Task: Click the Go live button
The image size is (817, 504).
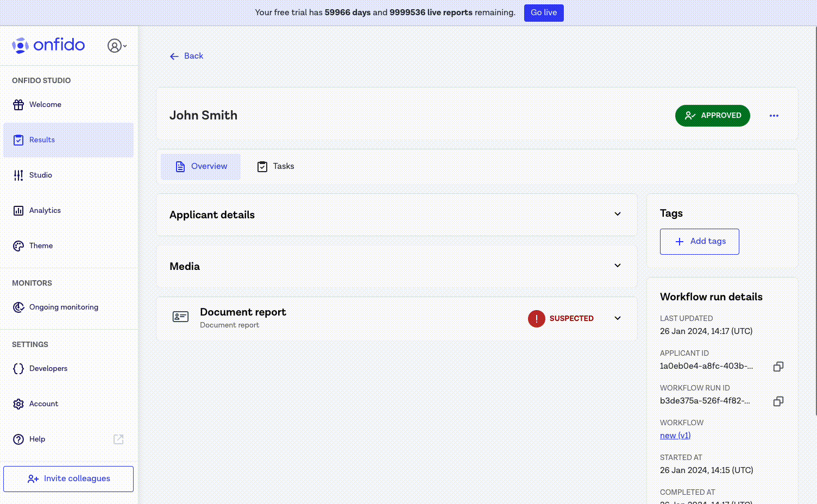Action: pos(543,12)
